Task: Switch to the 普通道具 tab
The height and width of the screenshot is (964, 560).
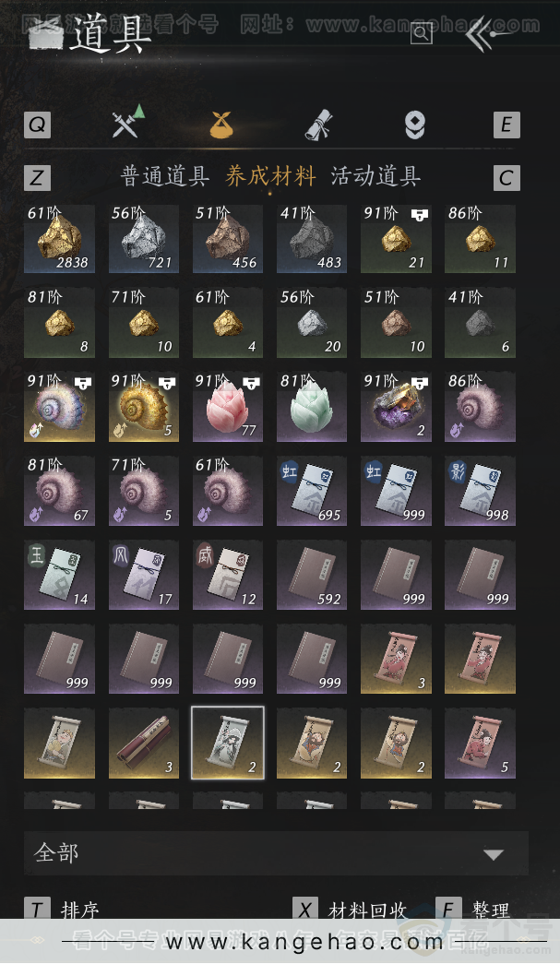Action: [x=164, y=177]
